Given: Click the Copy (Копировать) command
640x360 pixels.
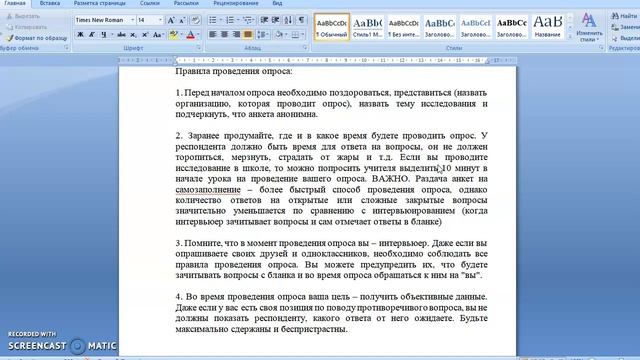Looking at the screenshot, I should (27, 27).
